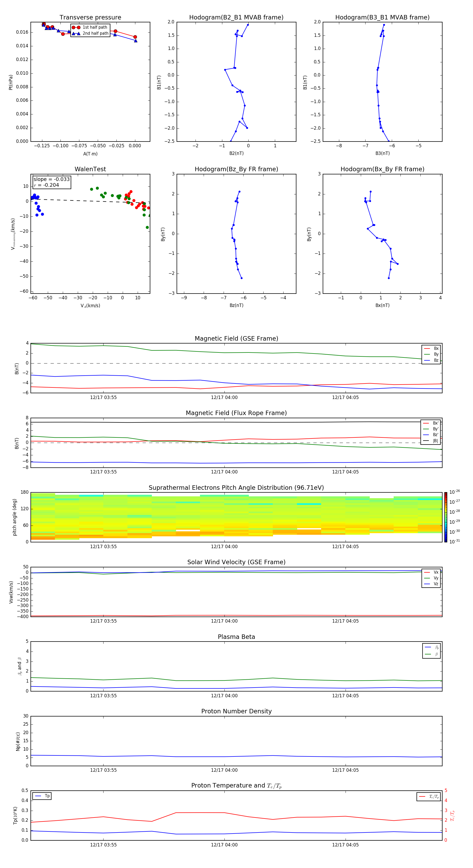Click the 'Magnetic Field (GSE Frame)' title
This screenshot has width=473, height=868.
(236, 339)
